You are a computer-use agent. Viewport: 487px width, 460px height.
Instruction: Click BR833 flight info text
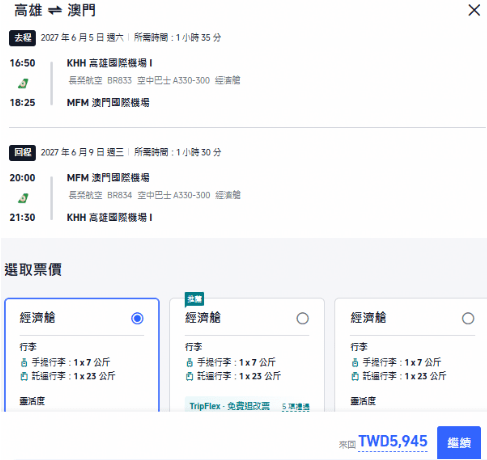click(119, 81)
